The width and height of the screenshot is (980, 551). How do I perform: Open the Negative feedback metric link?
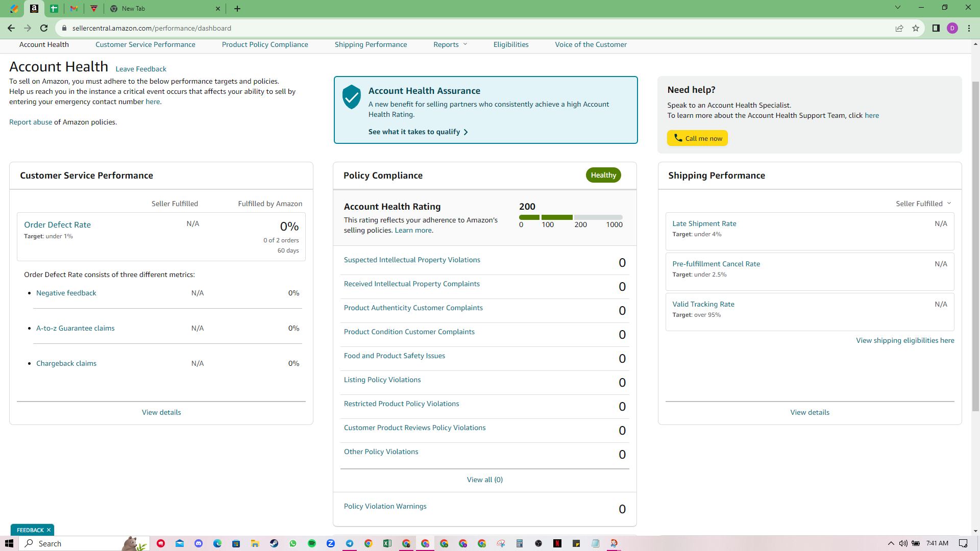[66, 293]
